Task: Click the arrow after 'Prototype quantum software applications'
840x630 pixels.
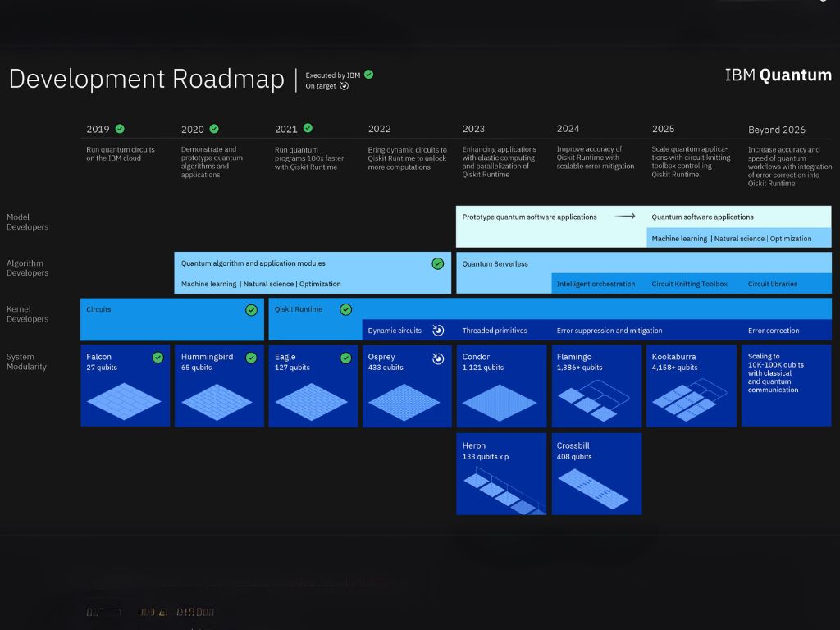Action: coord(625,217)
